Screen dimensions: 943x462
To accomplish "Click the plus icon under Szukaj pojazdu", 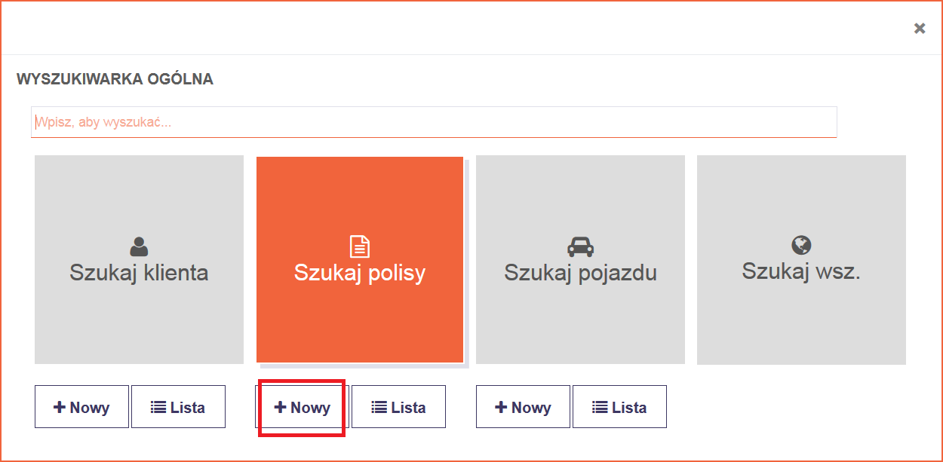I will pos(501,408).
